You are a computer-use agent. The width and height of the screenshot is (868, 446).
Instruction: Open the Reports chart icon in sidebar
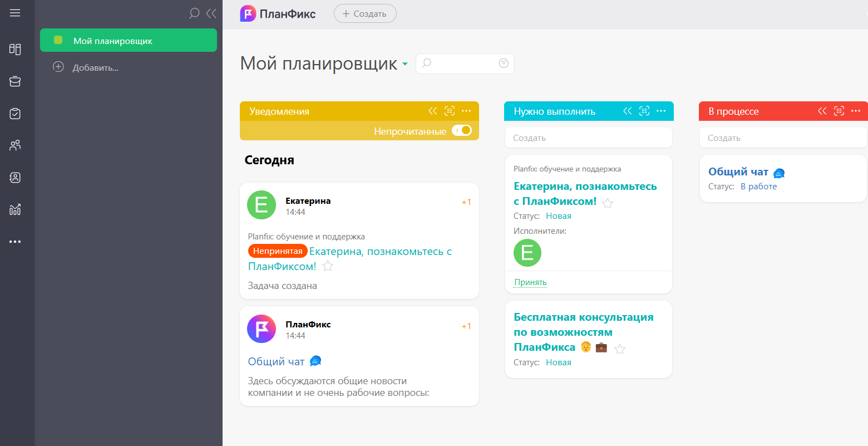[15, 210]
